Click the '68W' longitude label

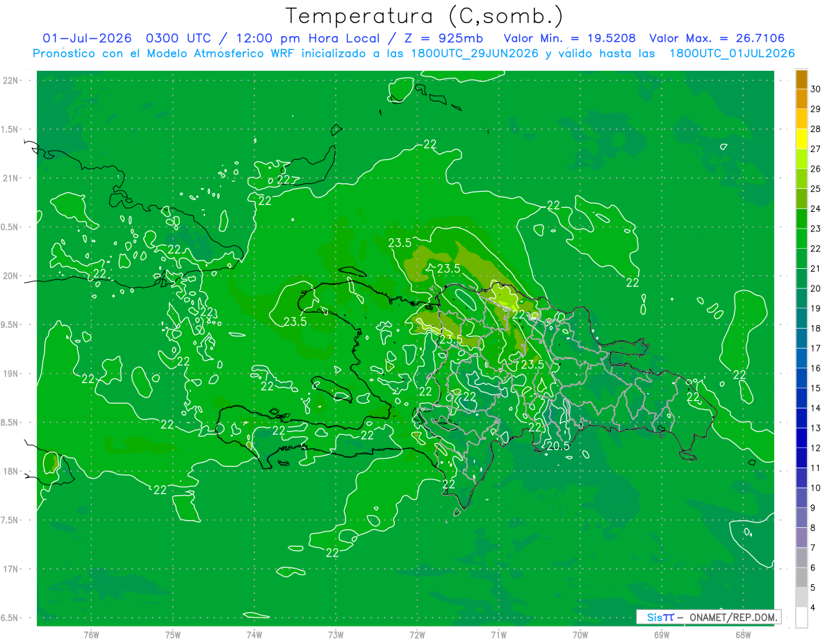tap(743, 635)
